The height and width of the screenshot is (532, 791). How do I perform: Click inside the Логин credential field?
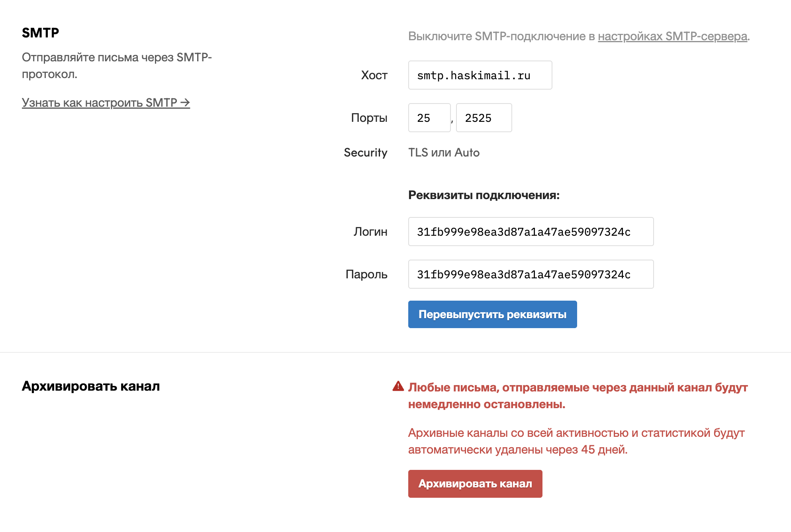pyautogui.click(x=531, y=232)
